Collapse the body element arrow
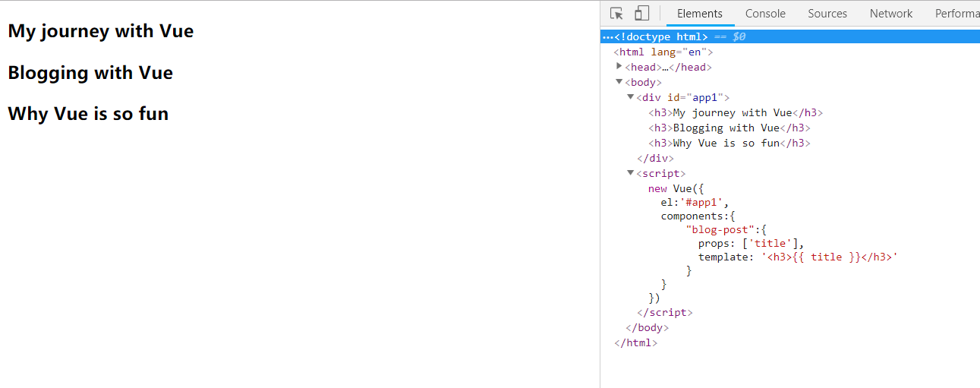Image resolution: width=980 pixels, height=388 pixels. tap(619, 82)
